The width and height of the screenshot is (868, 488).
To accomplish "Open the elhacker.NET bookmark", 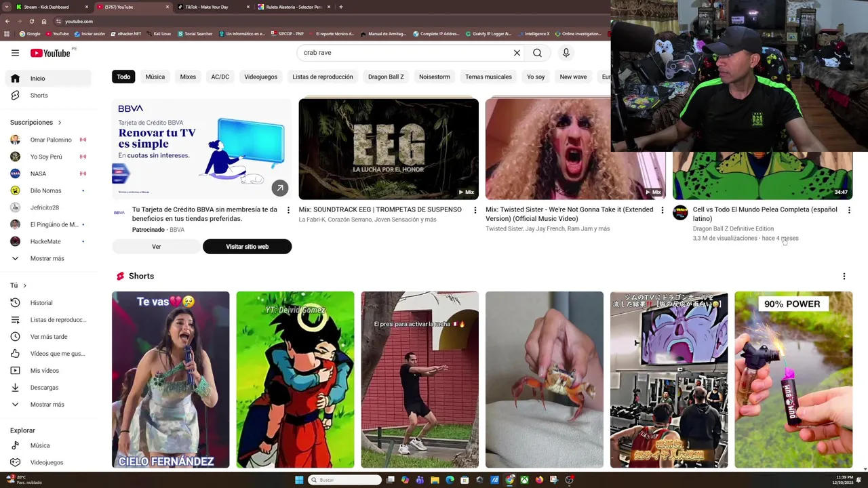I will point(125,34).
